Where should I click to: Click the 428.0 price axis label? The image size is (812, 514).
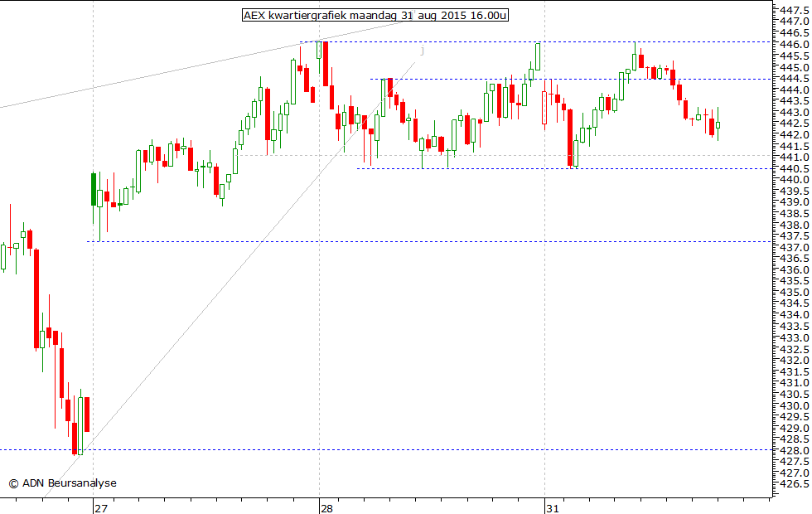[x=795, y=451]
